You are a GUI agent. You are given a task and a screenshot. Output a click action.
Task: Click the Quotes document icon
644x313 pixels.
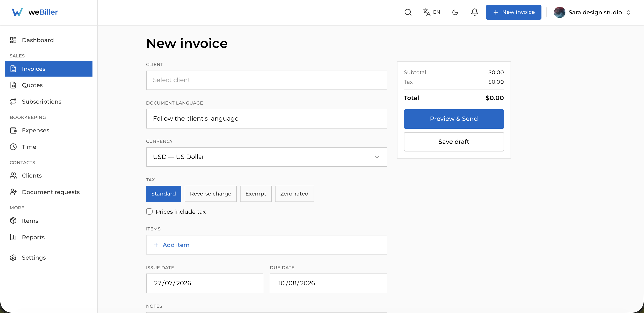point(13,85)
